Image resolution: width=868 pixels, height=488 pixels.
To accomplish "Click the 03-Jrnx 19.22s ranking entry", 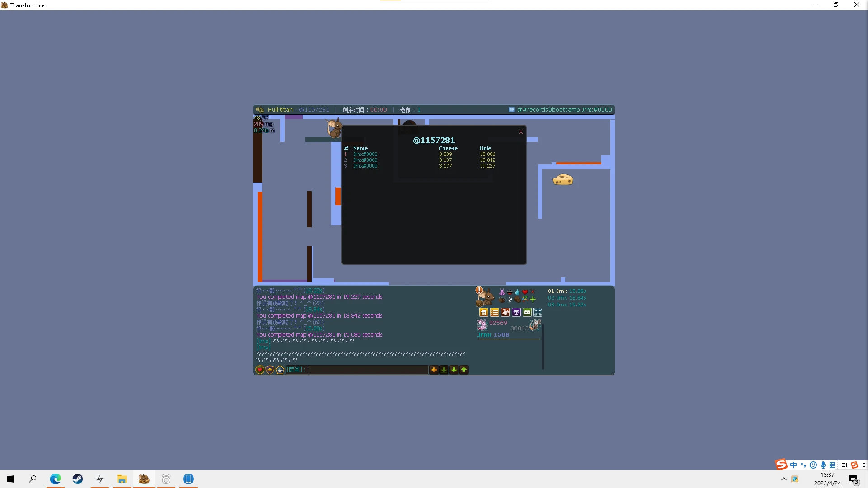I will click(567, 305).
